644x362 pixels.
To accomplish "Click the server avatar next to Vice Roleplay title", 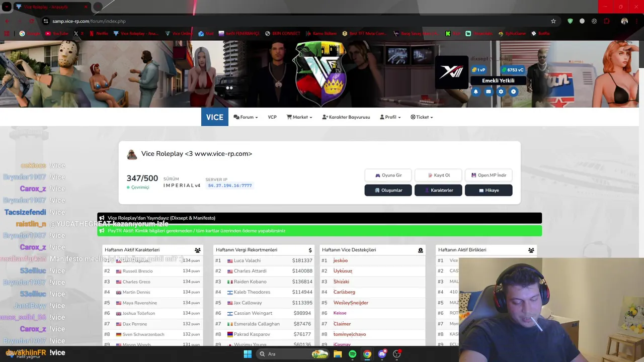I will [x=132, y=154].
